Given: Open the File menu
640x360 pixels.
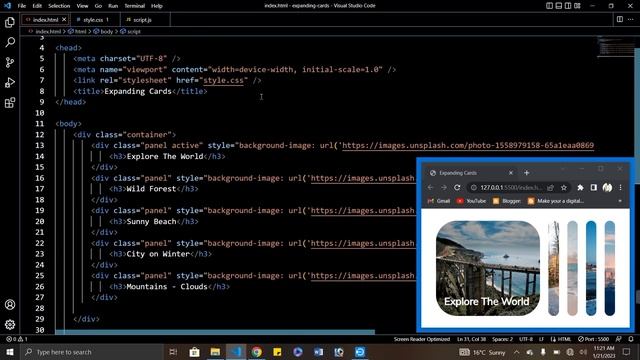Looking at the screenshot, I should click(22, 6).
